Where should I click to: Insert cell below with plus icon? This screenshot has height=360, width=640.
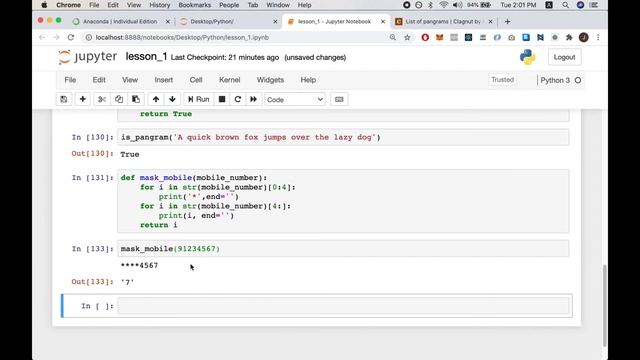82,99
